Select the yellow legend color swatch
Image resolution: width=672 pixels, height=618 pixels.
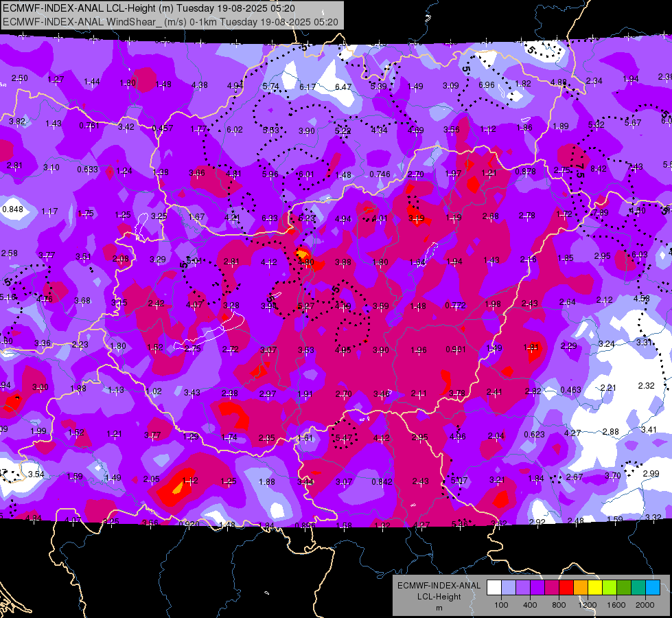coord(595,588)
